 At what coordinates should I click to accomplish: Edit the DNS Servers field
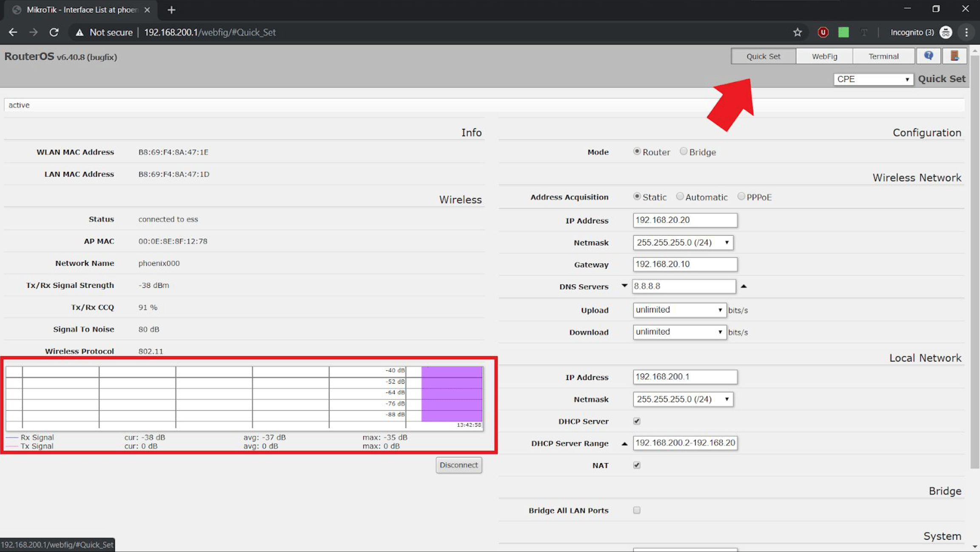click(684, 286)
